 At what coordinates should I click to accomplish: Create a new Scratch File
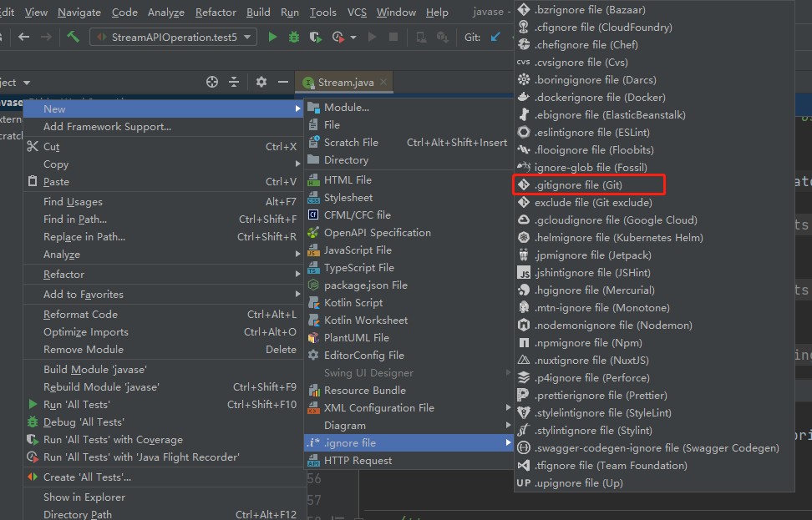(x=409, y=142)
